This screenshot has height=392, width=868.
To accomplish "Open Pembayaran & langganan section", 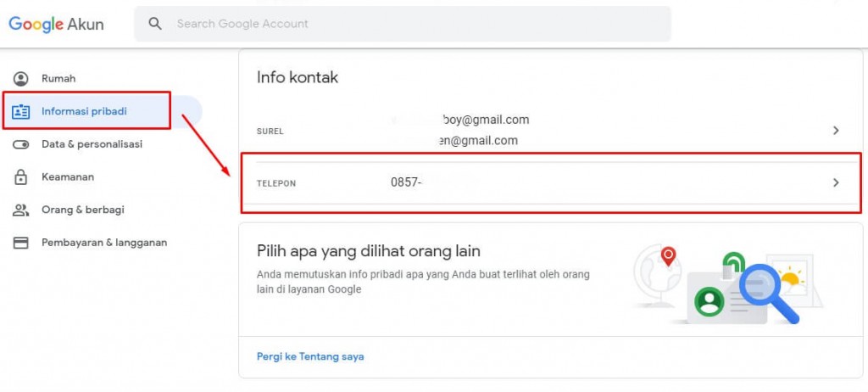I will (x=103, y=243).
